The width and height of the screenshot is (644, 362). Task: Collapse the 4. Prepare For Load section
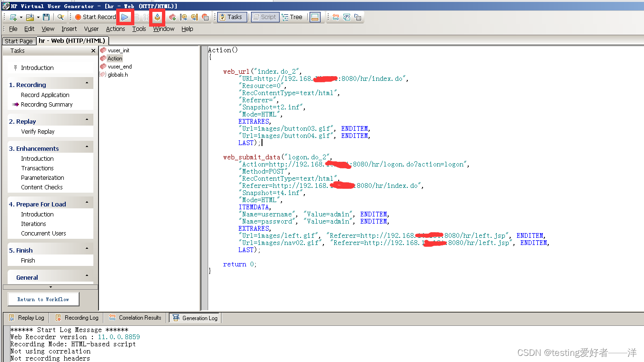coord(87,202)
